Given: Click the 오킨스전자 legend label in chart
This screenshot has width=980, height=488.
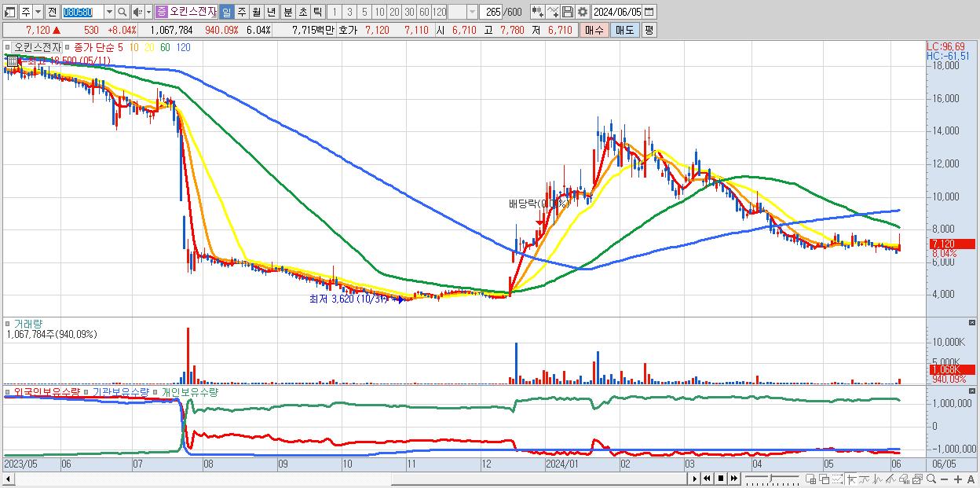Looking at the screenshot, I should click(38, 47).
